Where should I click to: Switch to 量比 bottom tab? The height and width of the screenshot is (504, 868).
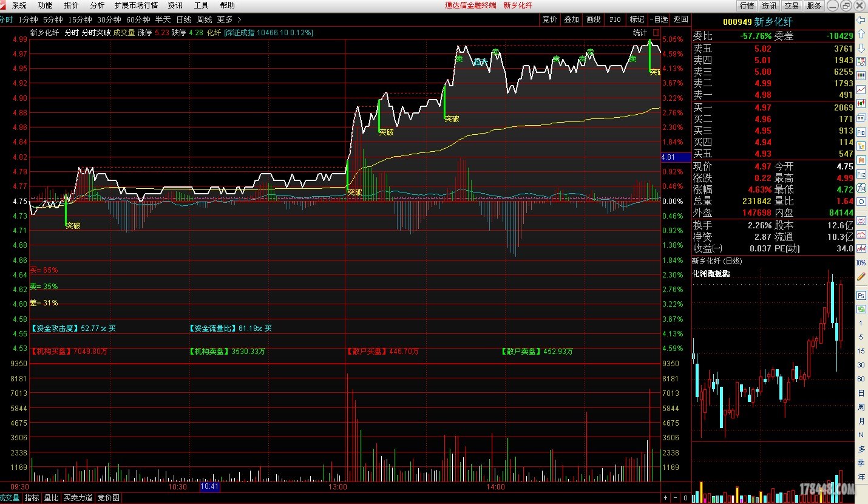51,498
